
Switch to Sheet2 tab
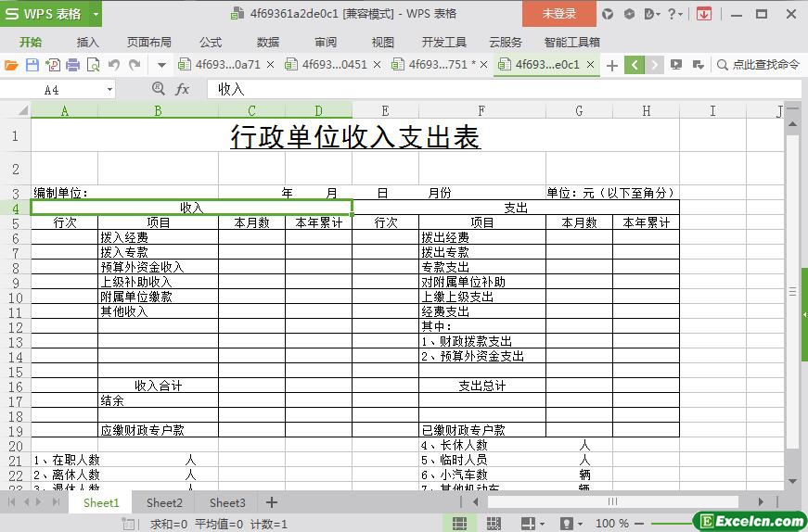click(164, 502)
